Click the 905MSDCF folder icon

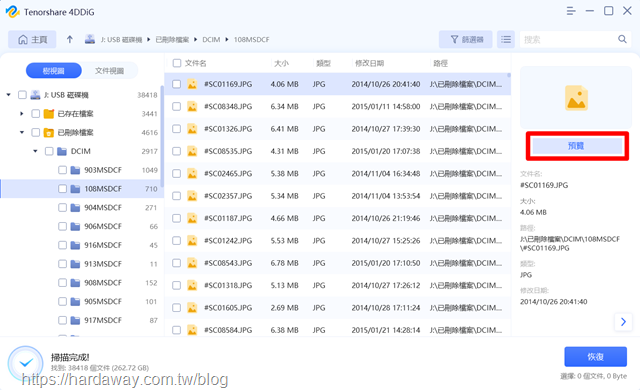pos(75,301)
